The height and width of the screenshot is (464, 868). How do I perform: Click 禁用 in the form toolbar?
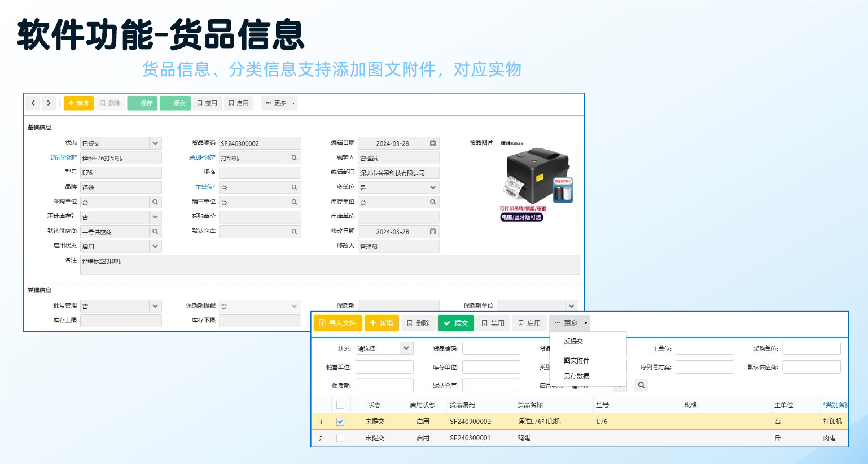207,103
